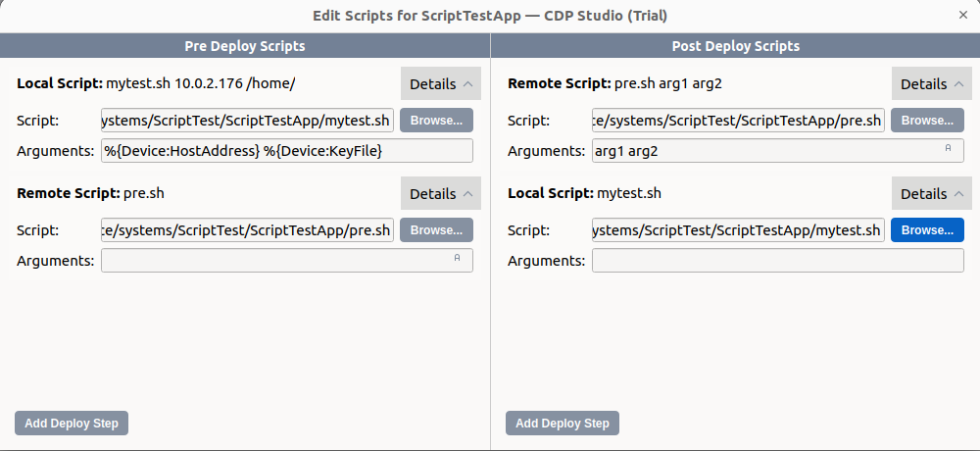Focus empty Arguments field of Post Deploy mytest.sh
980x451 pixels.
coord(778,260)
